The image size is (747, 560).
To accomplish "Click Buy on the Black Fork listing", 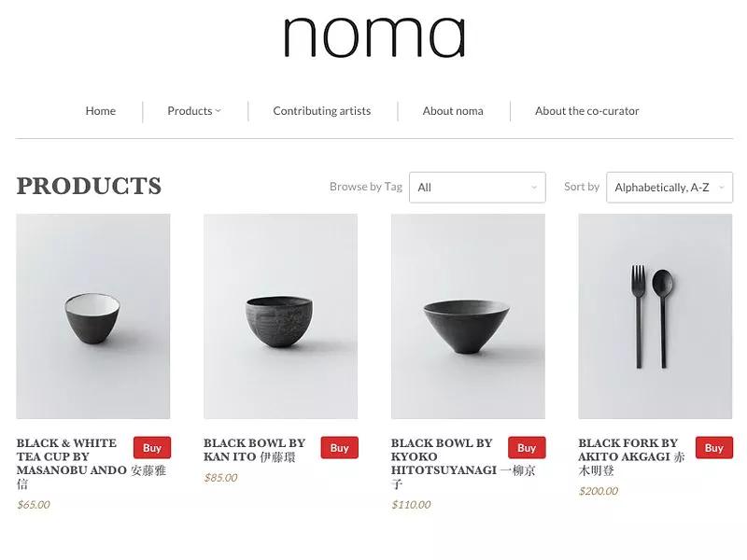I will pos(713,447).
